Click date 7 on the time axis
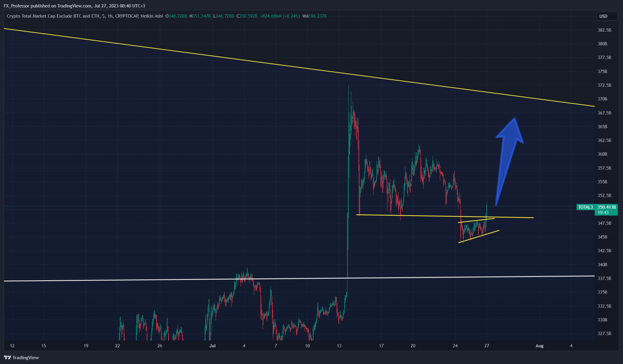This screenshot has height=364, width=623. (276, 346)
